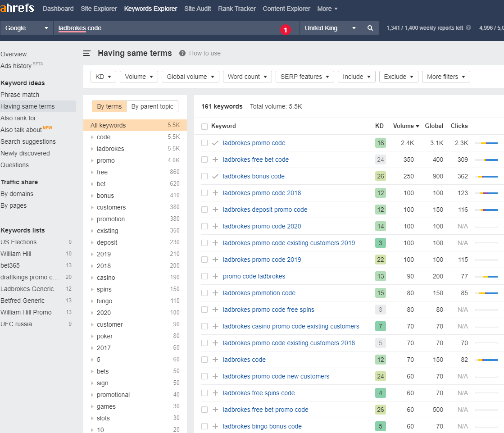This screenshot has width=504, height=433.
Task: Open the Google search engine dropdown
Action: tap(27, 28)
